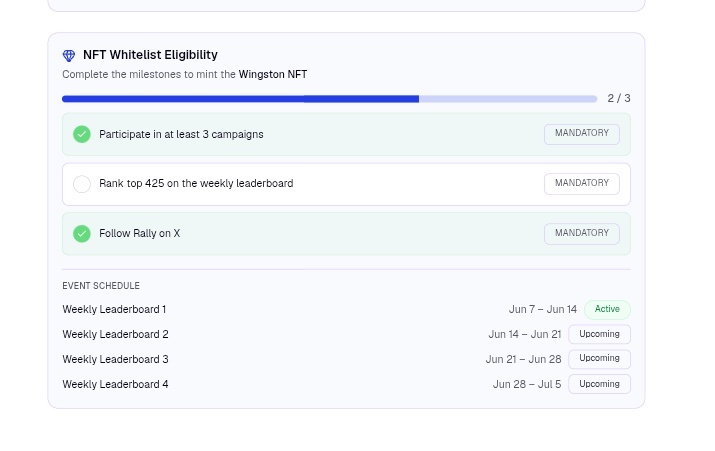Toggle the empty circle for Rank top 425
715x451 pixels.
point(82,184)
